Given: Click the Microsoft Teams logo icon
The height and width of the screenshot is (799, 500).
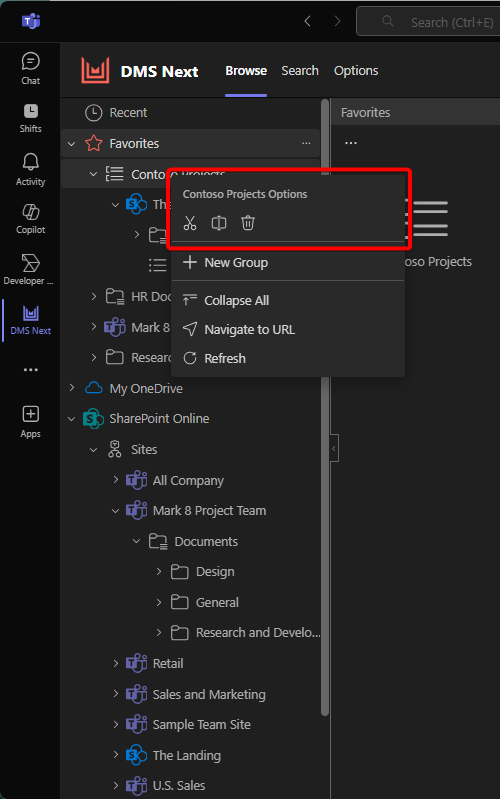Looking at the screenshot, I should pyautogui.click(x=31, y=21).
